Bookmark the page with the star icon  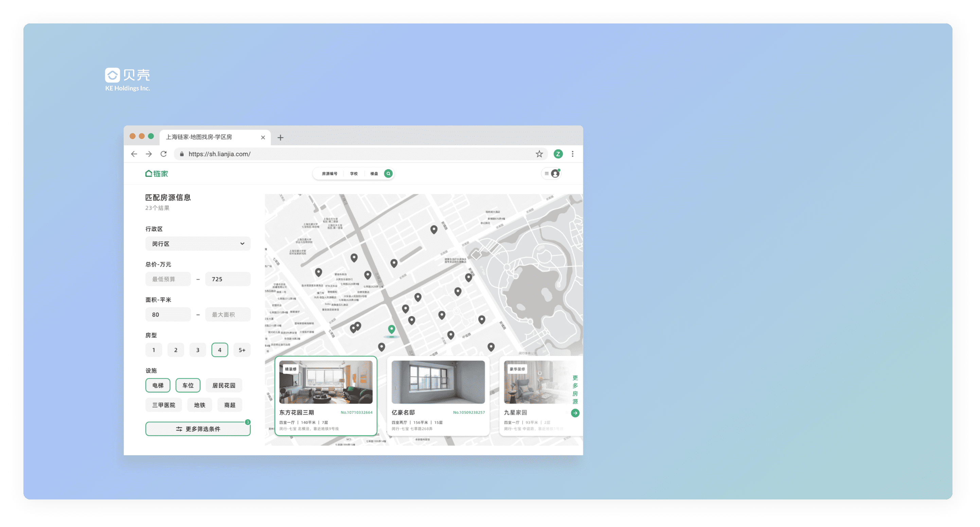coord(539,154)
